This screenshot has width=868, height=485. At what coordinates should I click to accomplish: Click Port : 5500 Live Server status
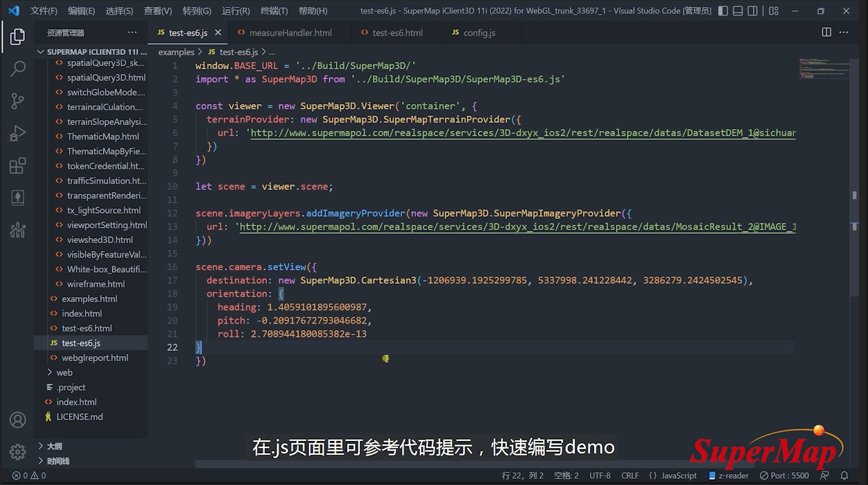[x=785, y=476]
